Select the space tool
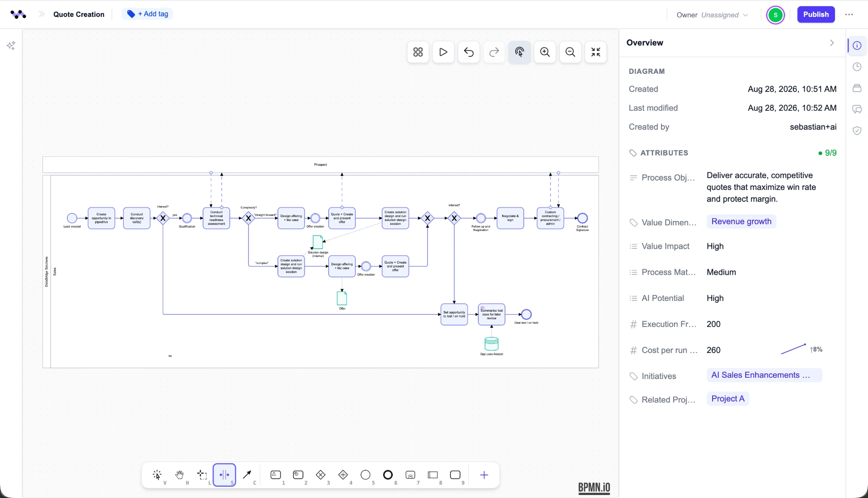Screen dimensions: 868x498 click(x=224, y=475)
